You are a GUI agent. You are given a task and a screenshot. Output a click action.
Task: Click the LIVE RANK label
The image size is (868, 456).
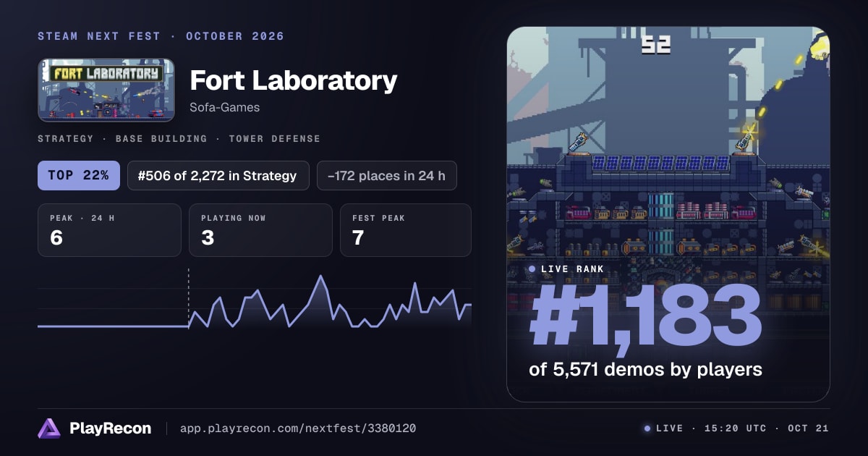coord(572,269)
